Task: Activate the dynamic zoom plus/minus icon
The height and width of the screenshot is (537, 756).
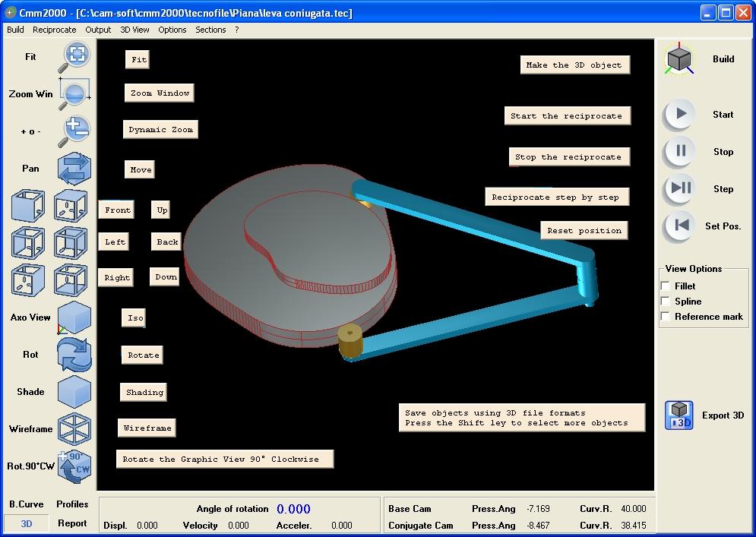Action: click(74, 131)
